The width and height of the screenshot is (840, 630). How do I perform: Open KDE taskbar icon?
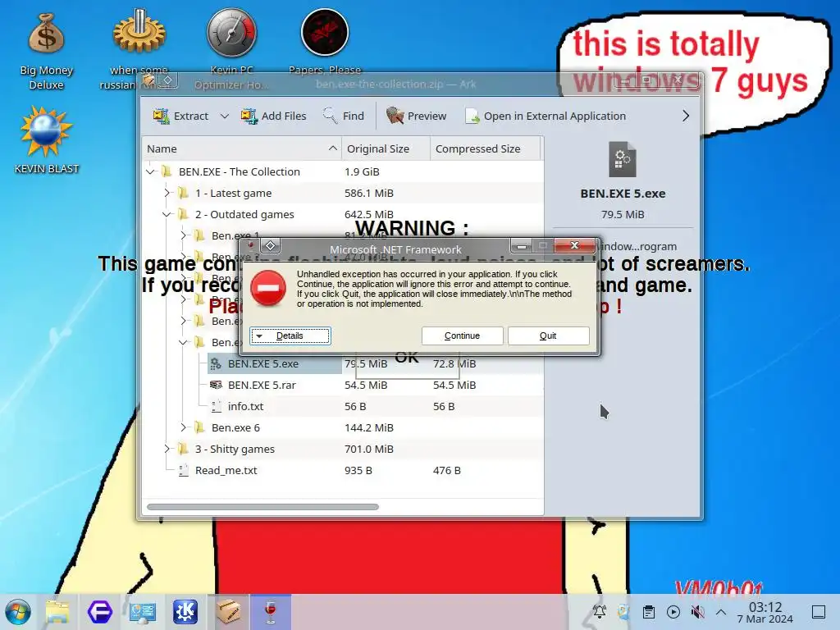coord(185,612)
